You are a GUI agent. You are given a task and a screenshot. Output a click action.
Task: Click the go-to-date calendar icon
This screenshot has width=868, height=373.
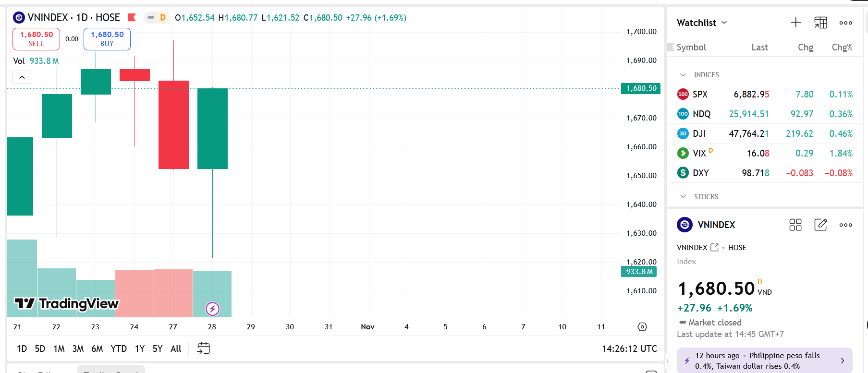pyautogui.click(x=203, y=348)
